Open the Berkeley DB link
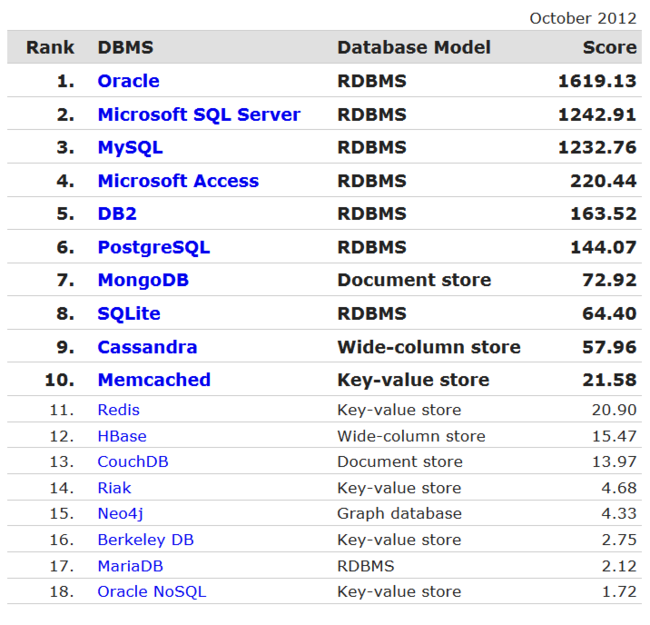 click(146, 540)
